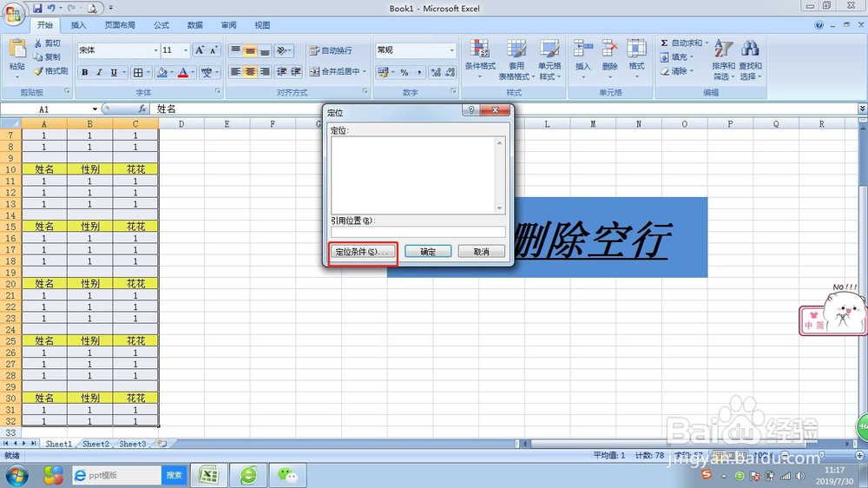Open the Sheet2 worksheet tab
Viewport: 868px width, 488px height.
click(95, 444)
